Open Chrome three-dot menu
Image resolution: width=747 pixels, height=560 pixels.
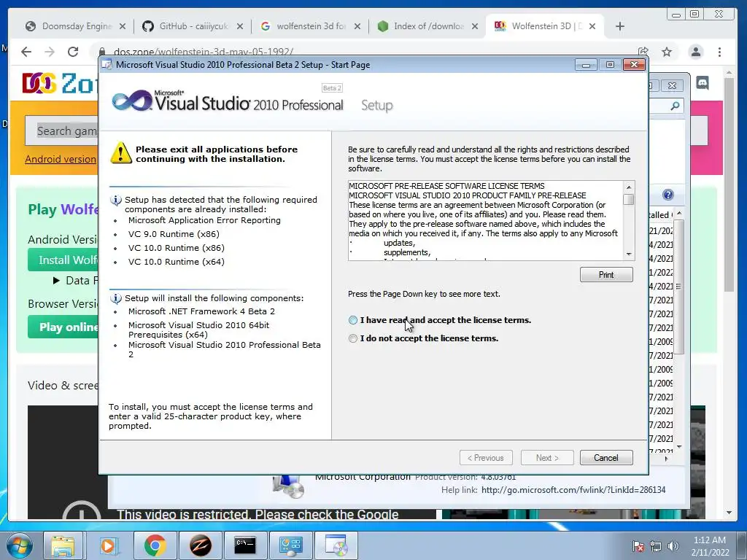tap(719, 52)
